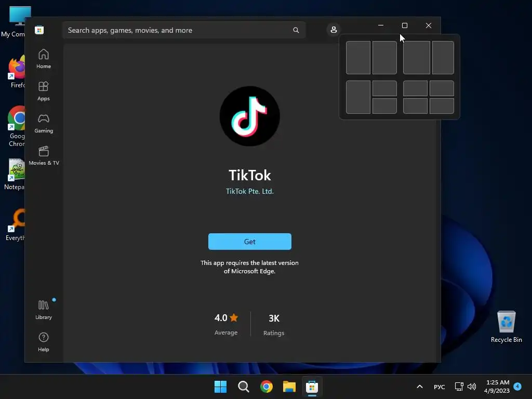
Task: Open the user account profile icon
Action: coord(334,30)
